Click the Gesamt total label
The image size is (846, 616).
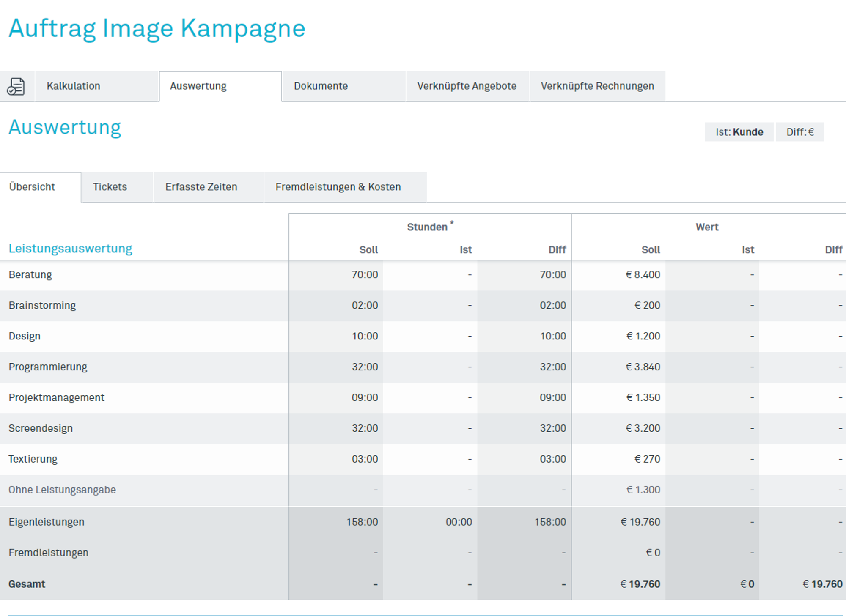[x=27, y=584]
